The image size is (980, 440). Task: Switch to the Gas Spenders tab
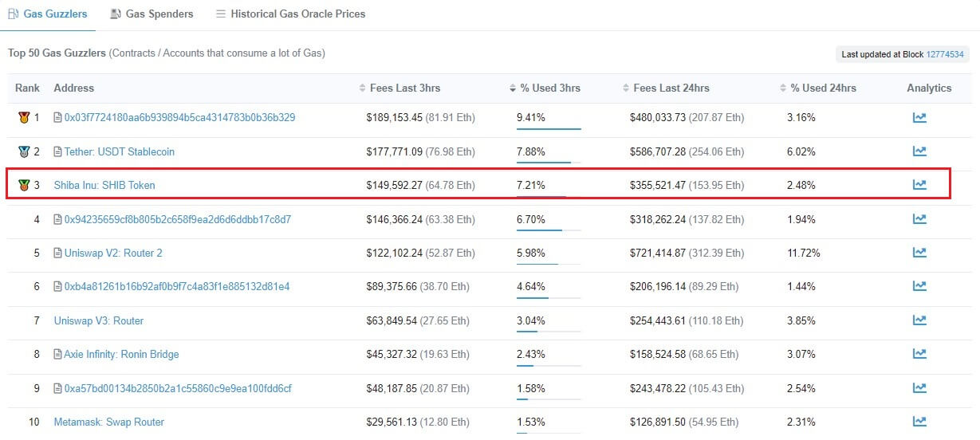coord(152,14)
